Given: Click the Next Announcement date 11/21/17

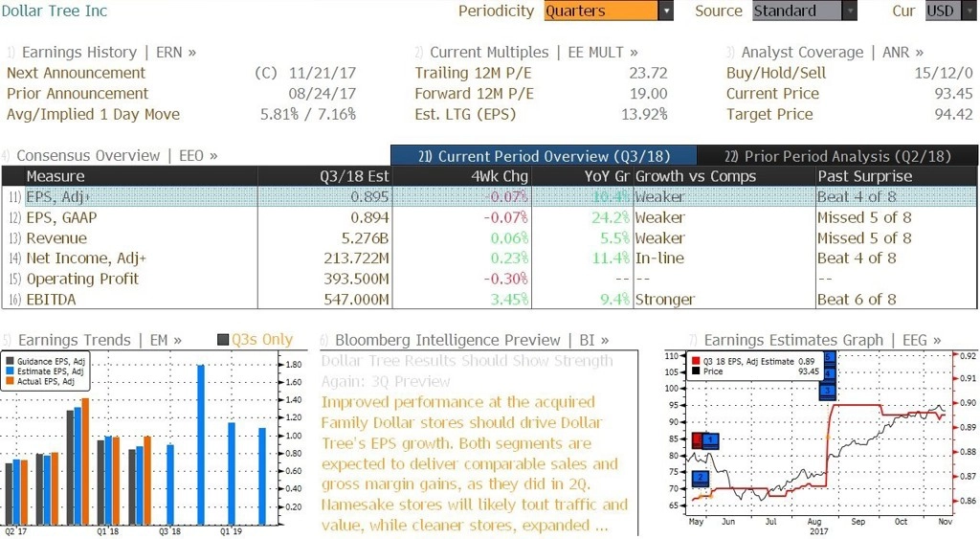Looking at the screenshot, I should (323, 73).
